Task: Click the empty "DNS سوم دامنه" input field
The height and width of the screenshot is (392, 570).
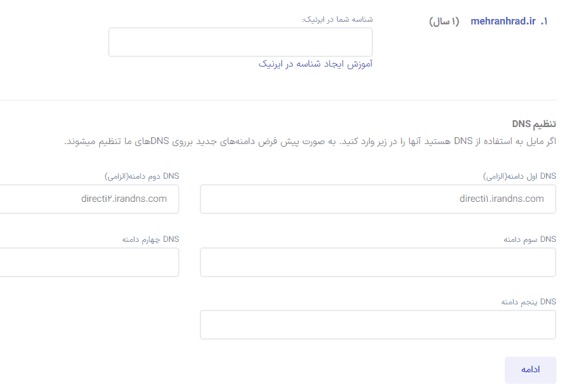Action: coord(378,262)
